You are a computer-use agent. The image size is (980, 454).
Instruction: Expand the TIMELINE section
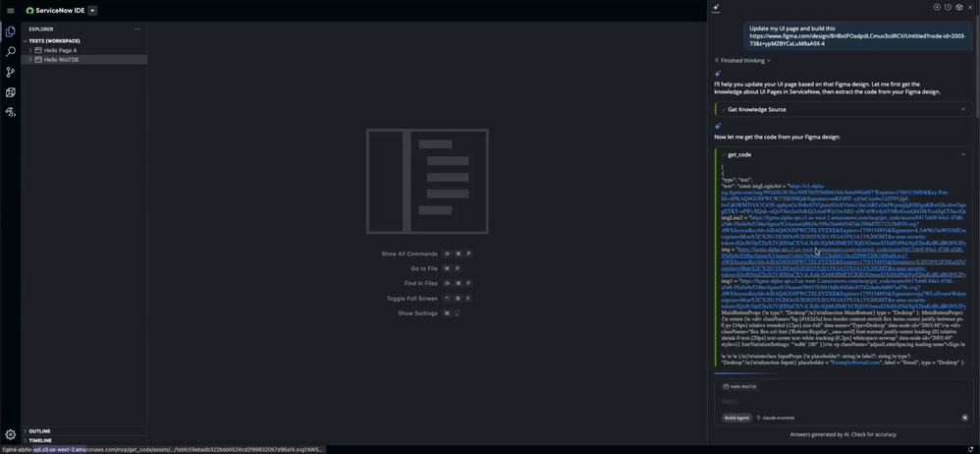[x=84, y=441]
